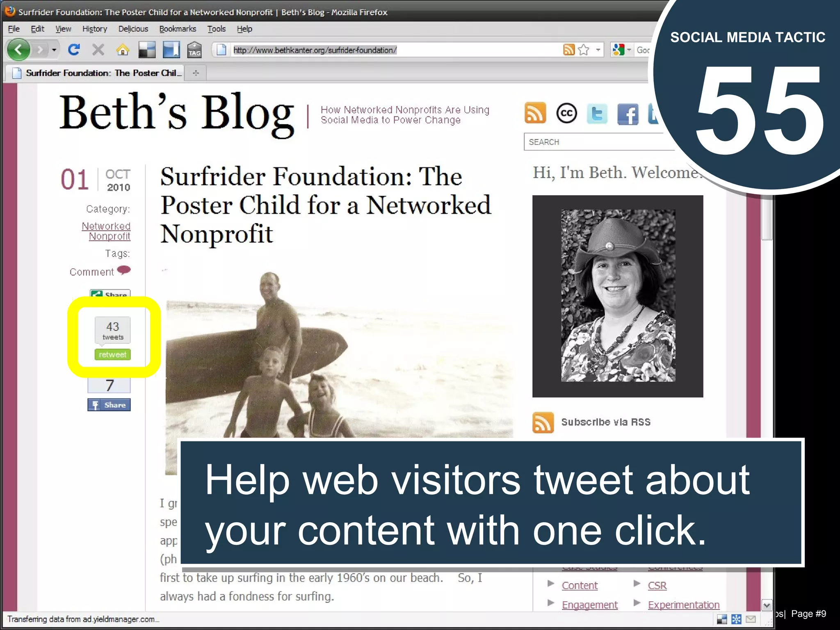Screen dimensions: 840x630
Task: Open the blog's Twitter icon
Action: (x=597, y=114)
